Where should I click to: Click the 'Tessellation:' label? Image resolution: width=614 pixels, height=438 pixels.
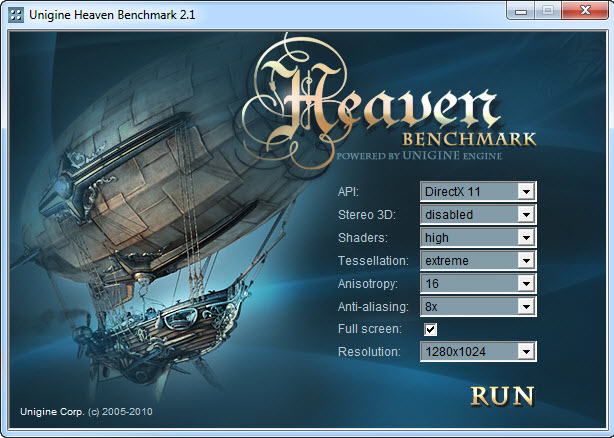(x=373, y=261)
